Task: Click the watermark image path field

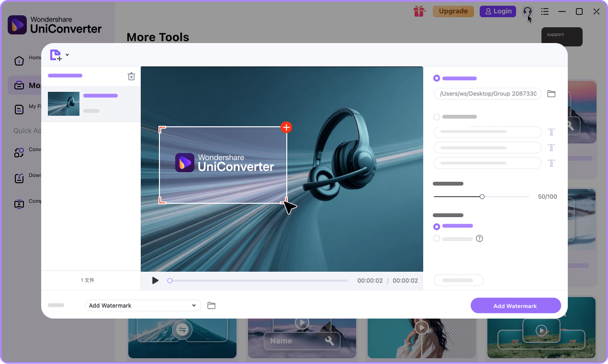Action: click(x=487, y=94)
